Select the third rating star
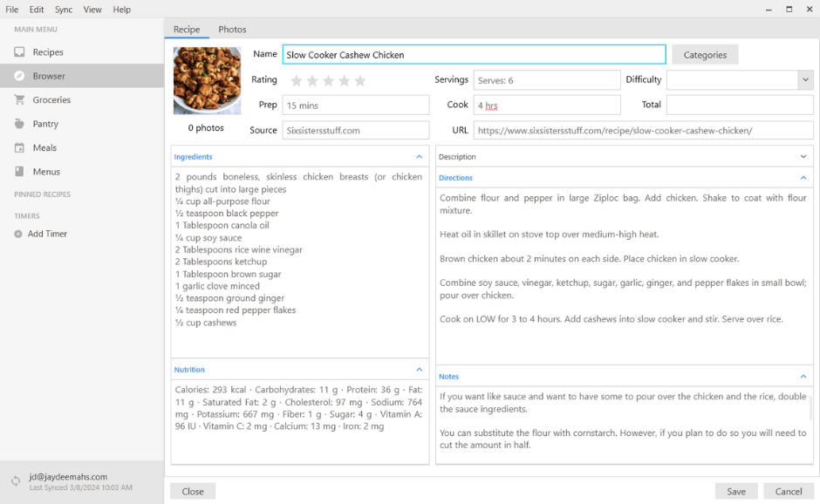Screen dimensions: 820x504 coord(328,80)
